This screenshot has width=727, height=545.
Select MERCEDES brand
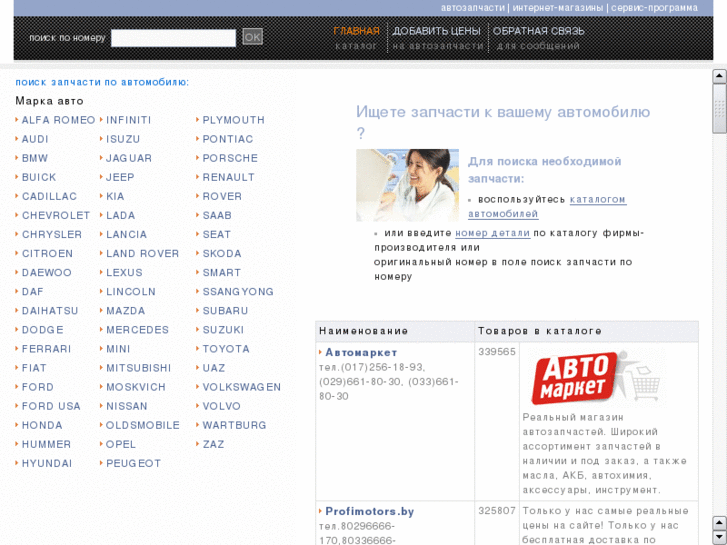pyautogui.click(x=137, y=330)
